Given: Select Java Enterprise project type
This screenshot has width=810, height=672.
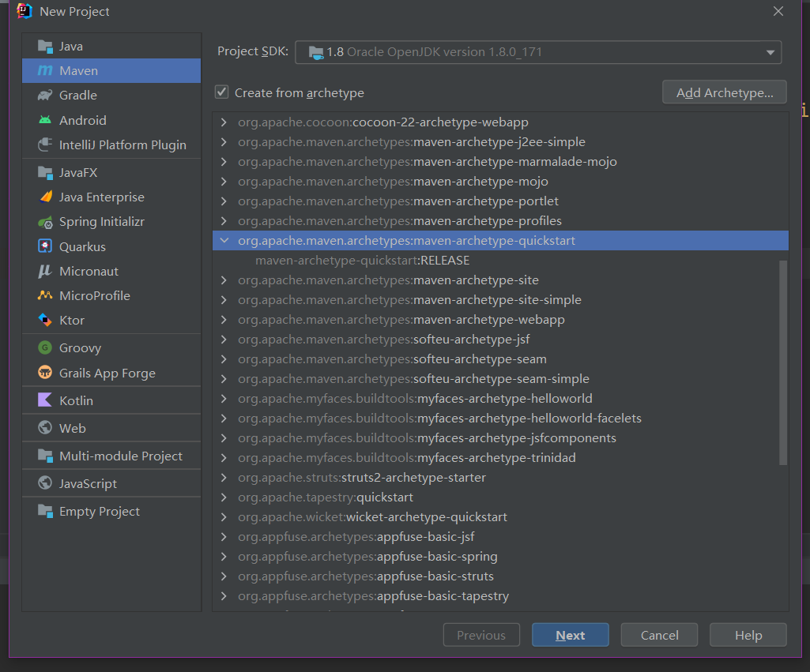Looking at the screenshot, I should tap(101, 197).
